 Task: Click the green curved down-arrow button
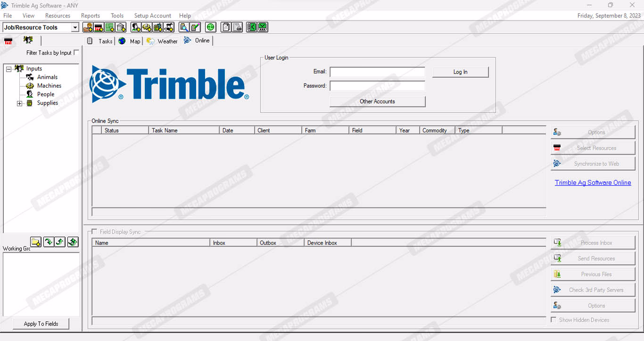[49, 242]
